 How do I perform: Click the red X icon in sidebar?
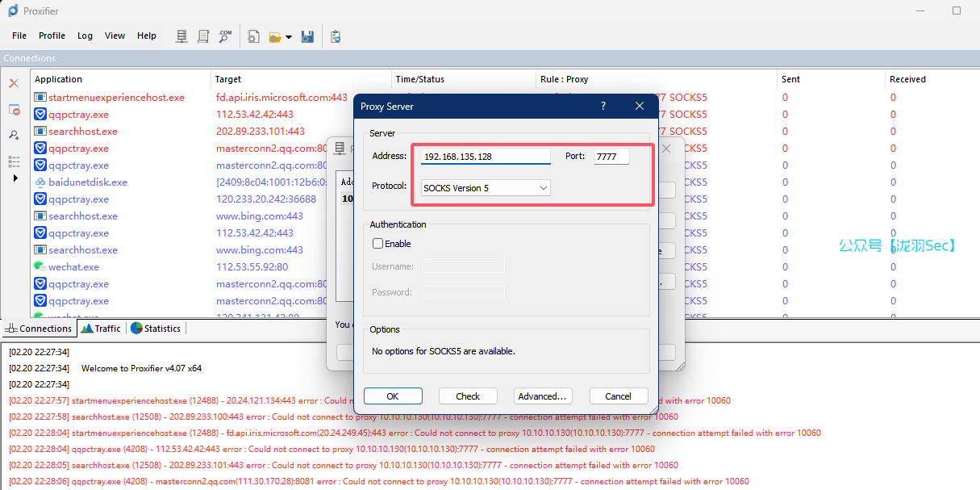click(14, 83)
